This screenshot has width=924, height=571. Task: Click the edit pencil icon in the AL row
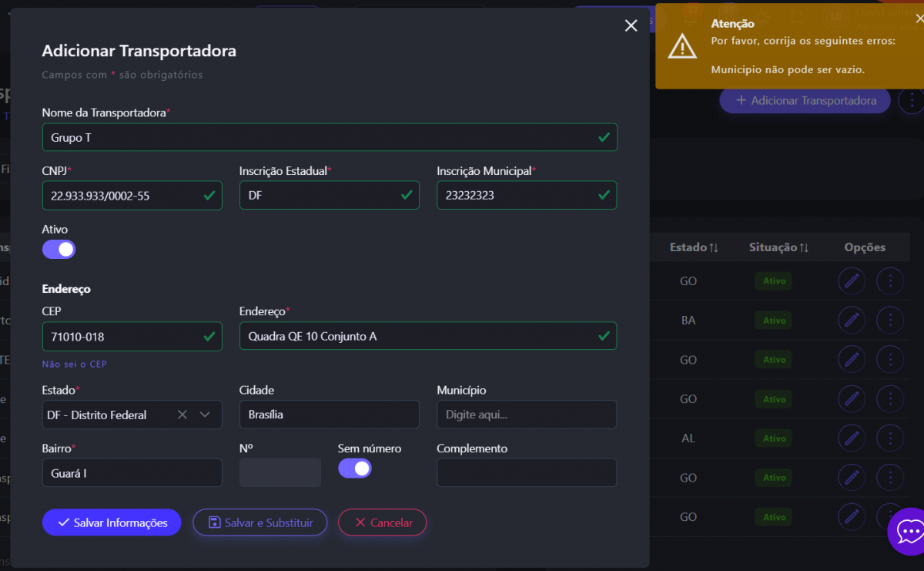tap(851, 438)
